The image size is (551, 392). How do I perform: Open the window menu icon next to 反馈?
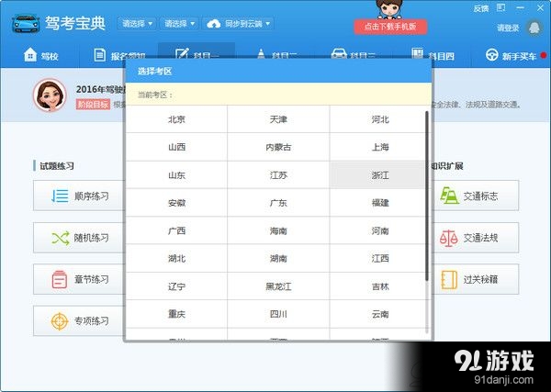[x=500, y=7]
